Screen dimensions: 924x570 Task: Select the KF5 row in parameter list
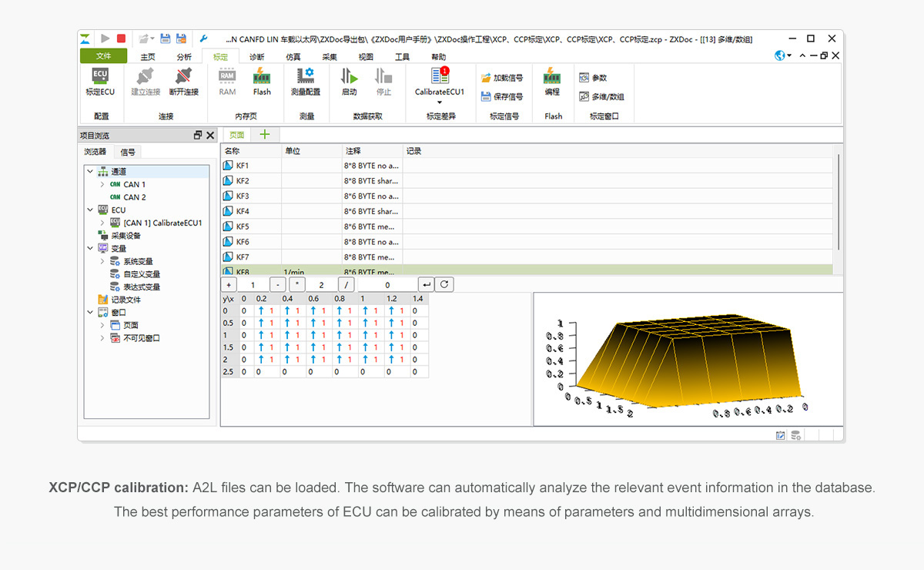click(x=243, y=226)
